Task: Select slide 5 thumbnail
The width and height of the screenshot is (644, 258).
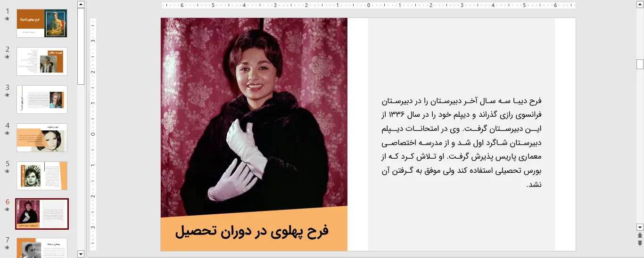Action: point(42,176)
